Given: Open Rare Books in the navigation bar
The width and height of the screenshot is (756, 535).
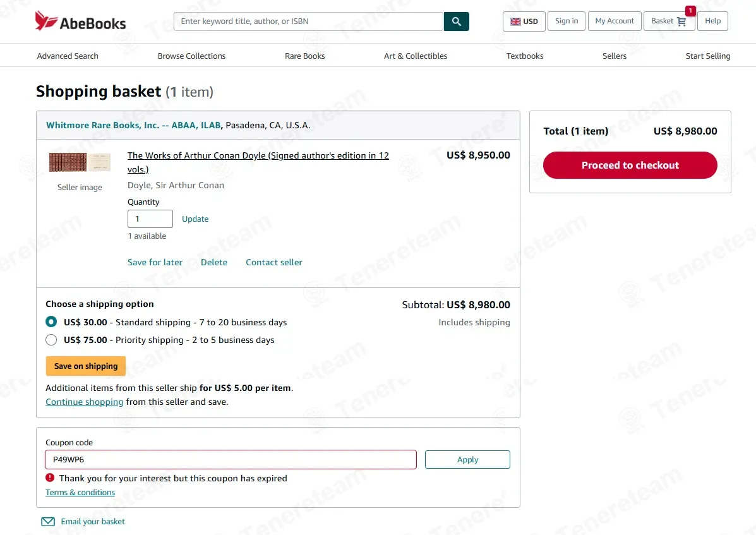Looking at the screenshot, I should pos(304,56).
